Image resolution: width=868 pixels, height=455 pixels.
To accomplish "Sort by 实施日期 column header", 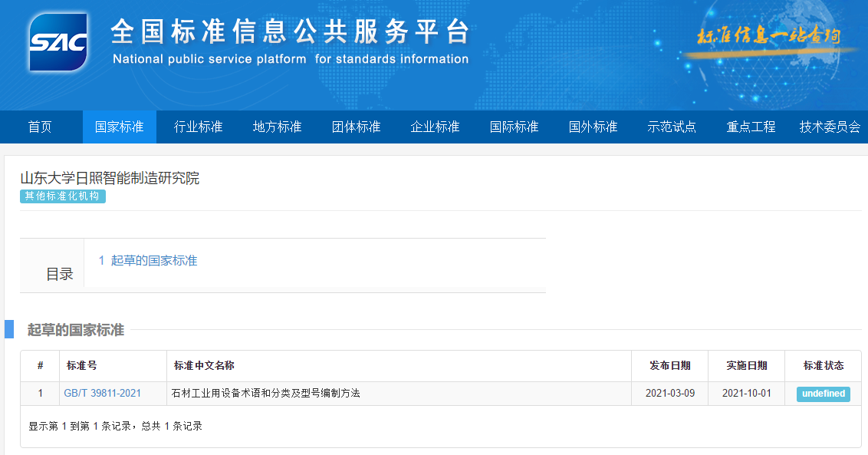I will pyautogui.click(x=747, y=366).
